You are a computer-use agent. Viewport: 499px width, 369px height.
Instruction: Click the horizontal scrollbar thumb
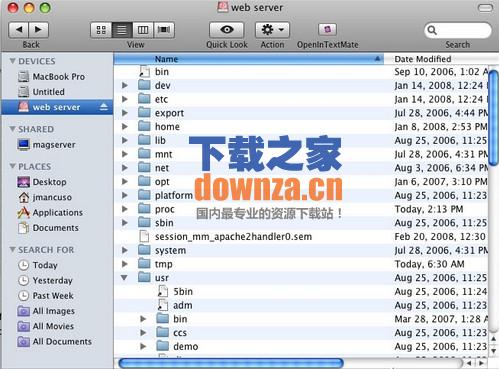pyautogui.click(x=231, y=363)
